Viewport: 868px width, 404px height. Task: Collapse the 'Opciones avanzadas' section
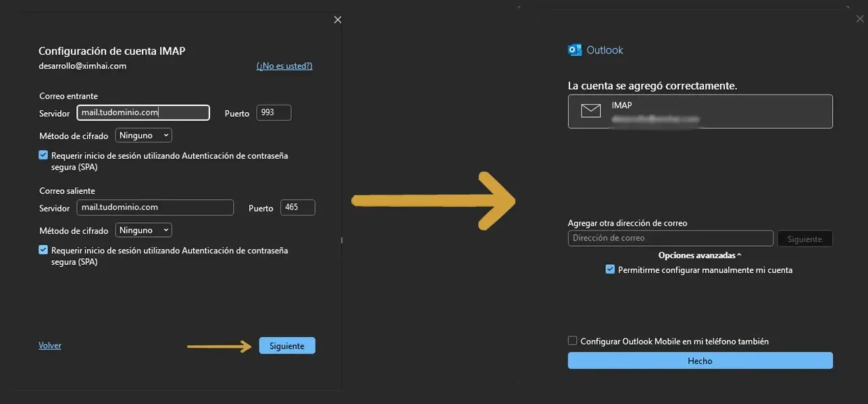[699, 255]
